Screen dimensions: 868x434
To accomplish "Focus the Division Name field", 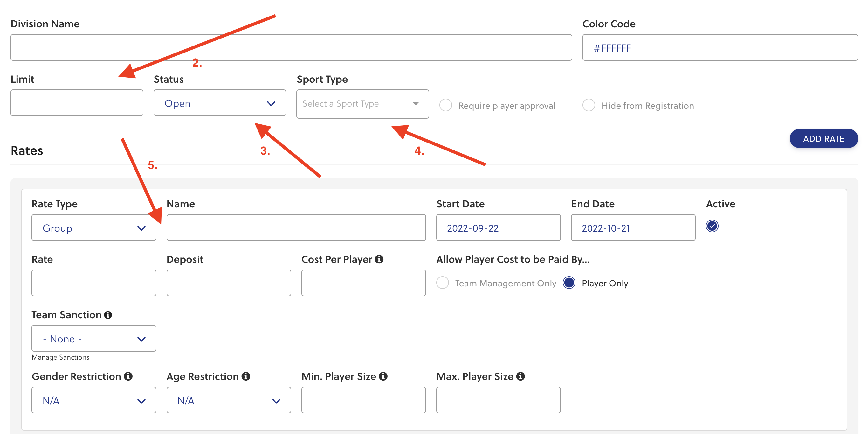I will [x=291, y=47].
